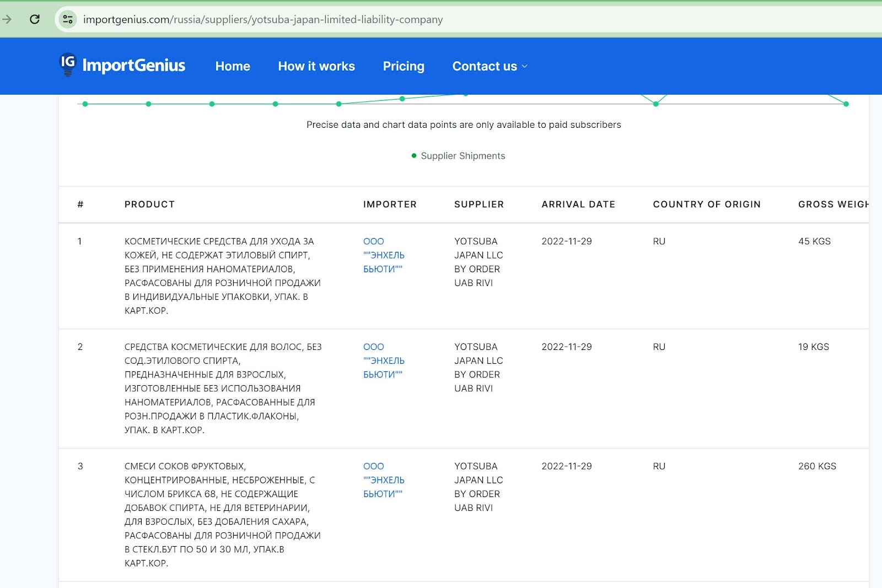Image resolution: width=882 pixels, height=588 pixels.
Task: Click the 45 KGS gross weight cell
Action: pyautogui.click(x=814, y=241)
